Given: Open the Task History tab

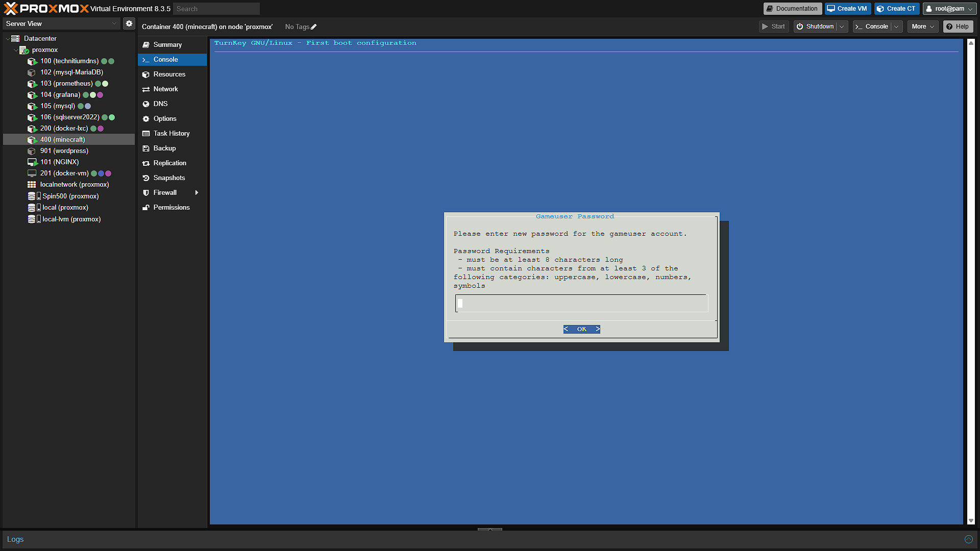Looking at the screenshot, I should [172, 134].
